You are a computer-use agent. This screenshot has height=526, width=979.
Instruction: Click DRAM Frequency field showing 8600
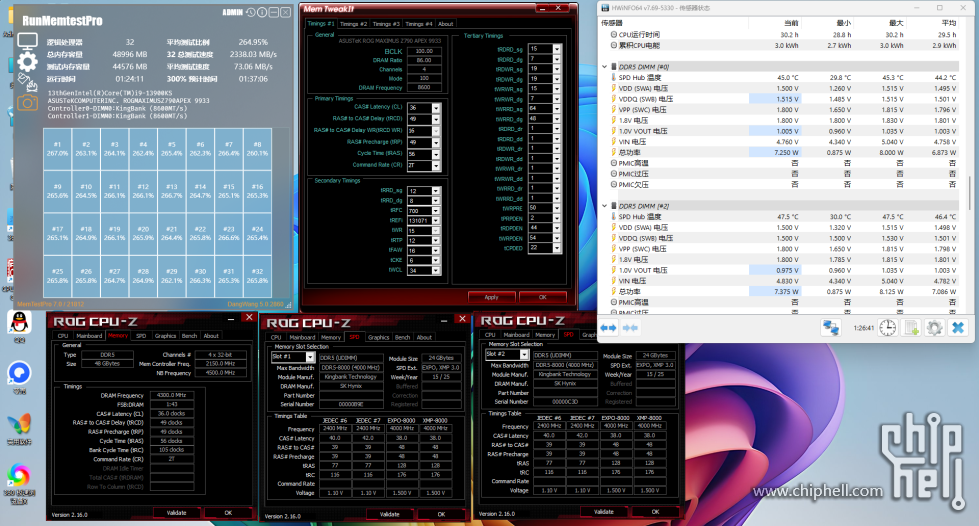point(424,87)
